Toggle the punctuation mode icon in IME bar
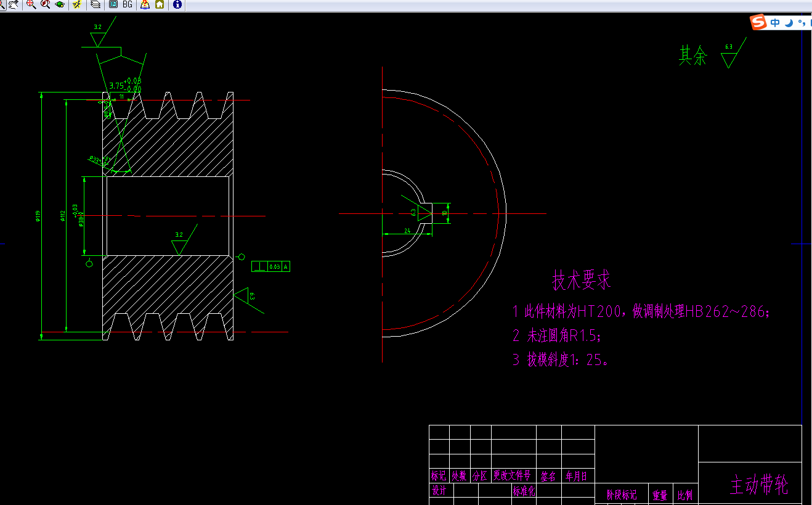This screenshot has width=812, height=505. click(x=802, y=23)
